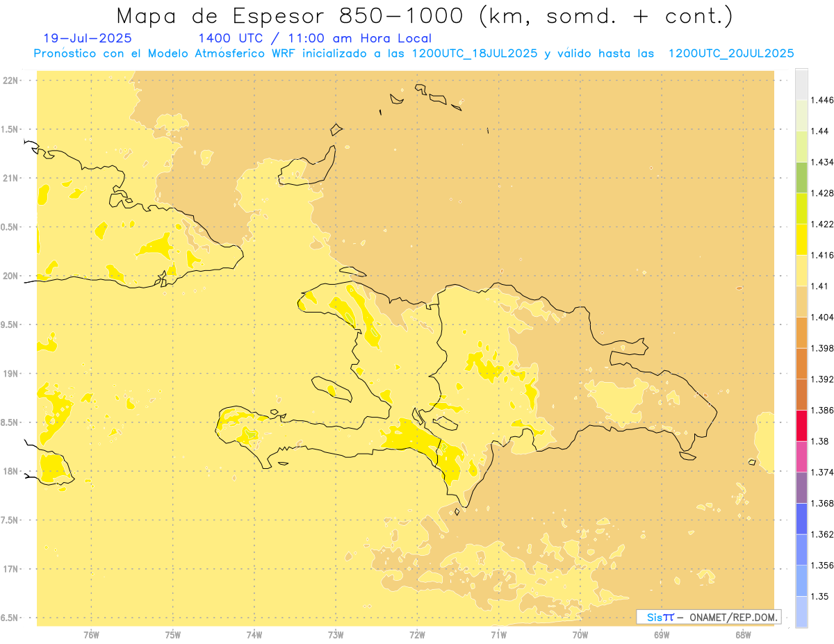Click the palest blue swatch below 1.35
This screenshot has width=834, height=644.
[x=801, y=611]
